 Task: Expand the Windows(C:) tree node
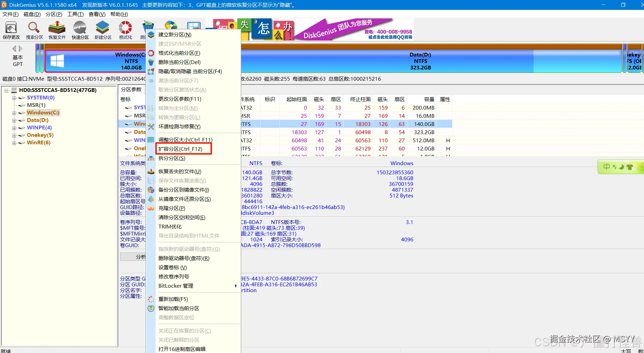[14, 113]
